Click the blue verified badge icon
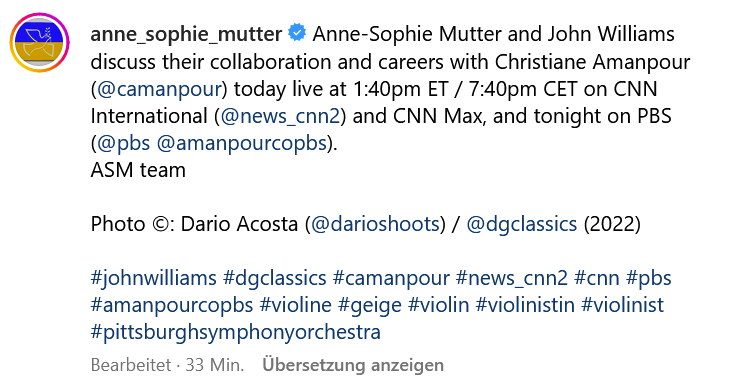 coord(297,33)
